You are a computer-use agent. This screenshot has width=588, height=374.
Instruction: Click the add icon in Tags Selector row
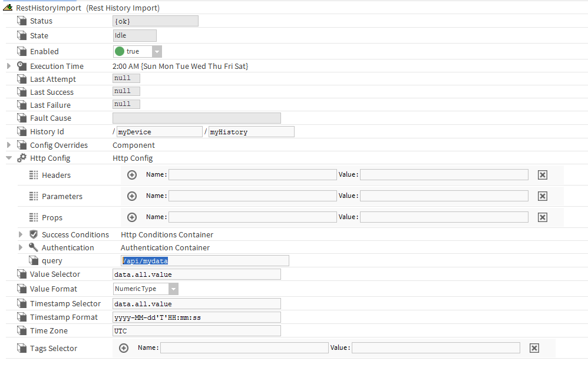coord(124,348)
